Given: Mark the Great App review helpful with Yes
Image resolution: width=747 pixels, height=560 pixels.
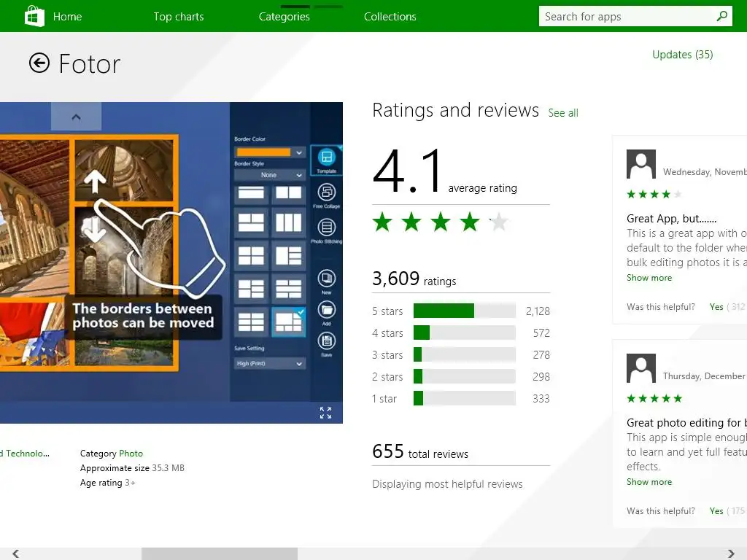Looking at the screenshot, I should [x=716, y=307].
